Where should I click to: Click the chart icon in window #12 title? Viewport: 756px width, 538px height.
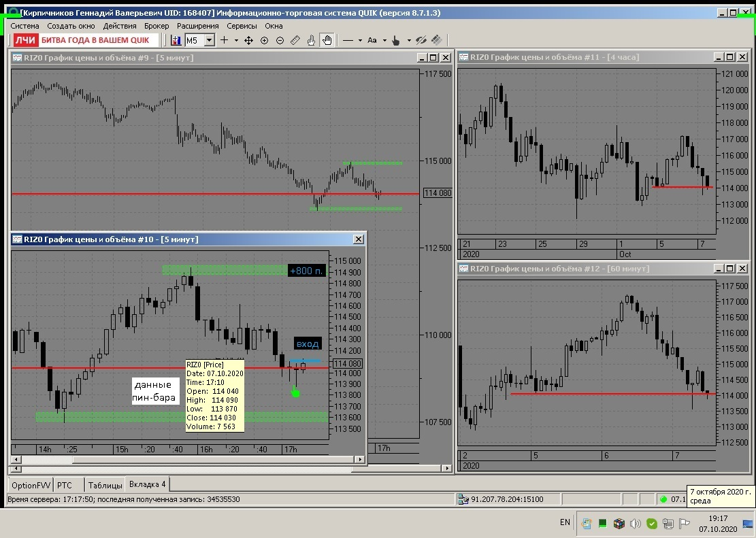[464, 269]
